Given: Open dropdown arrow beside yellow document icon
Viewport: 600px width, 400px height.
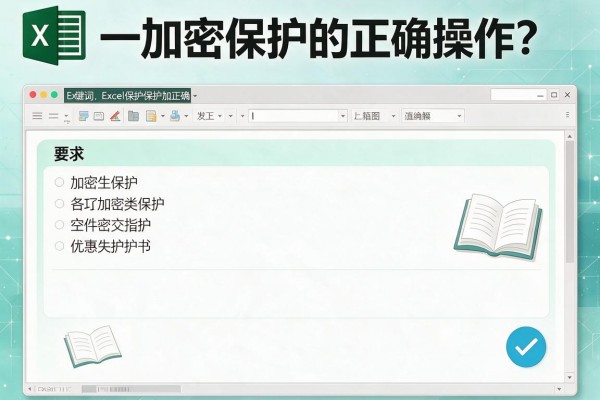Looking at the screenshot, I should 163,116.
